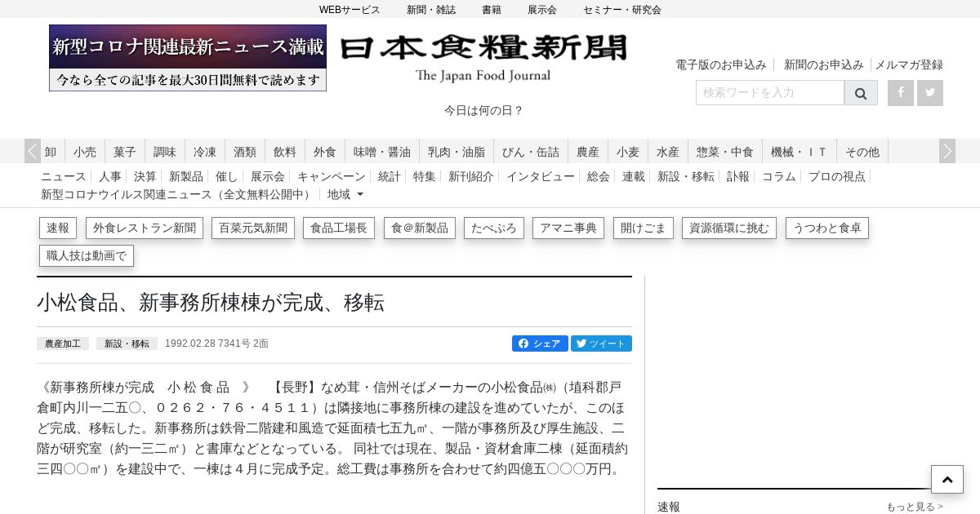Select the その他 category tab

862,152
